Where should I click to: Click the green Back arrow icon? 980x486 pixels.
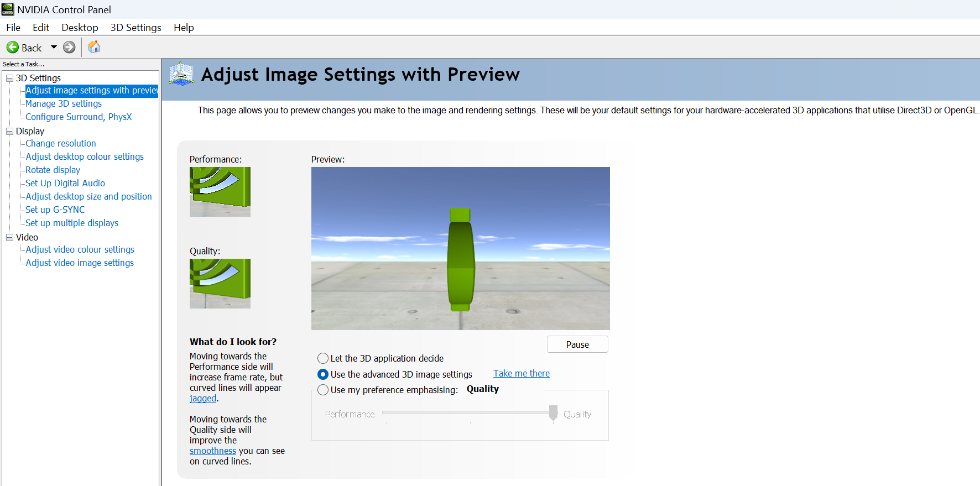click(x=13, y=48)
